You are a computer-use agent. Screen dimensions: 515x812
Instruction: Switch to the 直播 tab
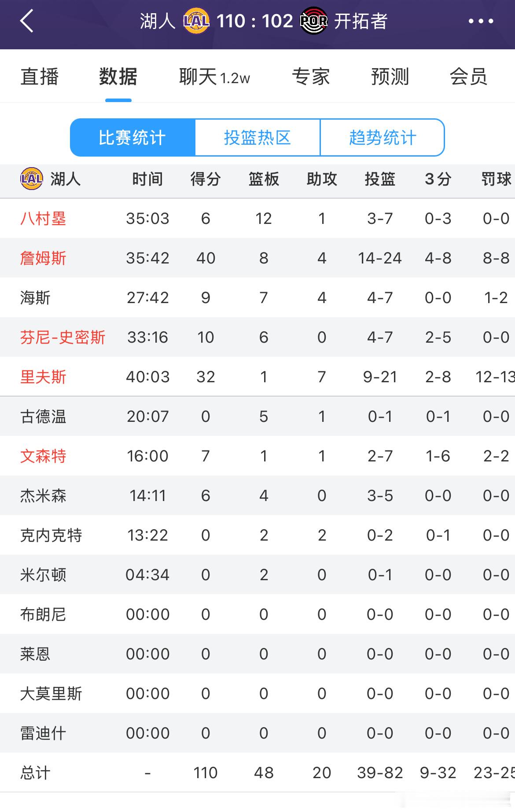click(x=40, y=77)
